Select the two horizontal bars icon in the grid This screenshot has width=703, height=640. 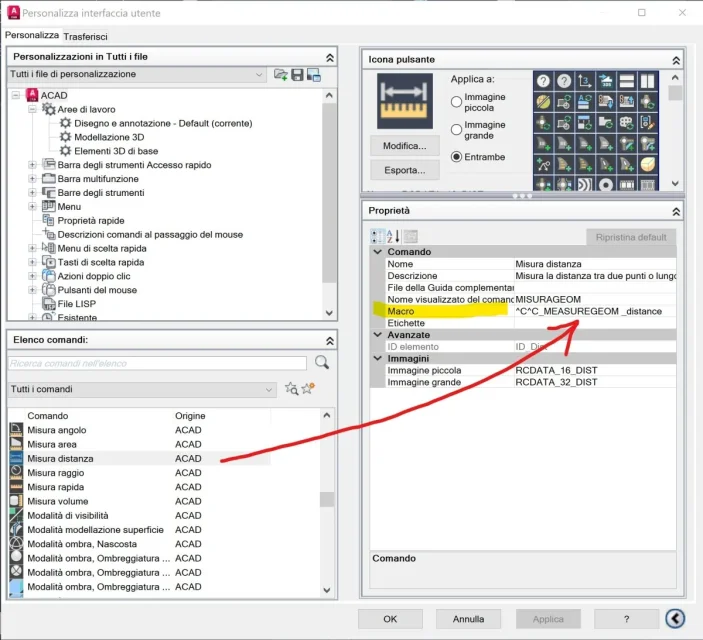pos(626,81)
